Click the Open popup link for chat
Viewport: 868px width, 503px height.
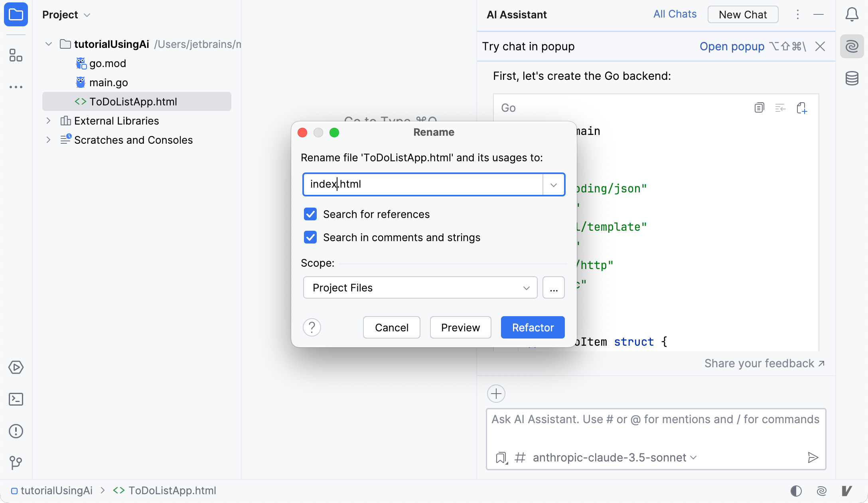tap(732, 46)
